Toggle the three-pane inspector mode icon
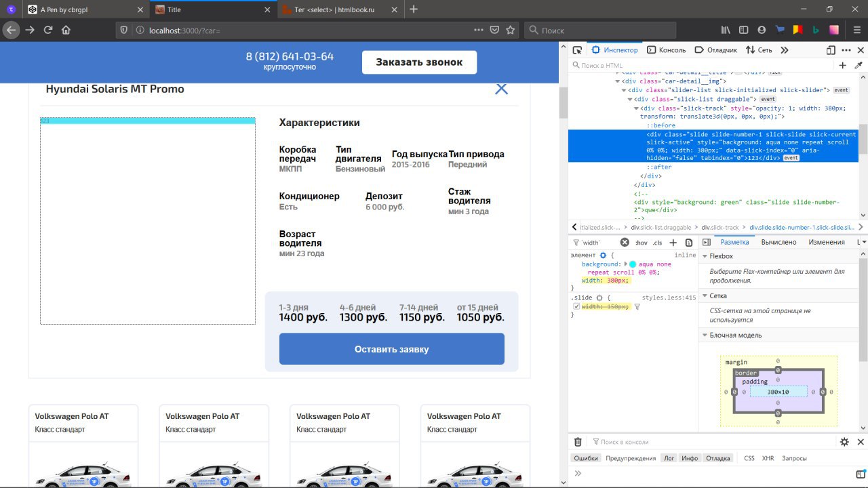The width and height of the screenshot is (868, 488). (x=706, y=243)
